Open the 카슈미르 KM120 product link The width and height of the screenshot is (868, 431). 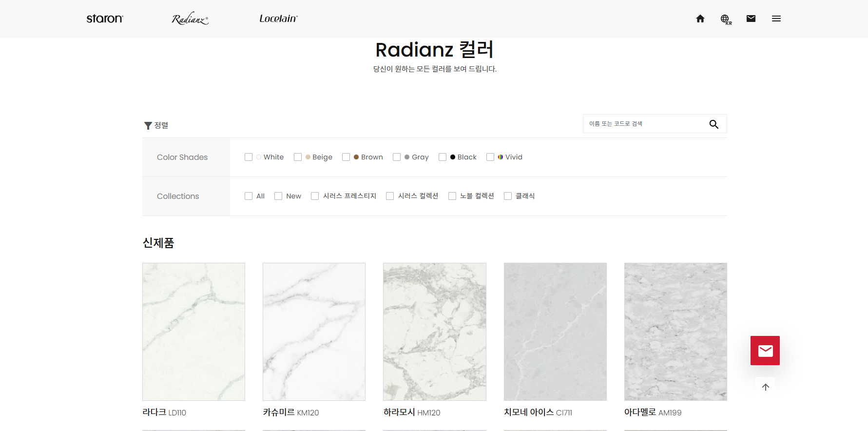tap(290, 412)
